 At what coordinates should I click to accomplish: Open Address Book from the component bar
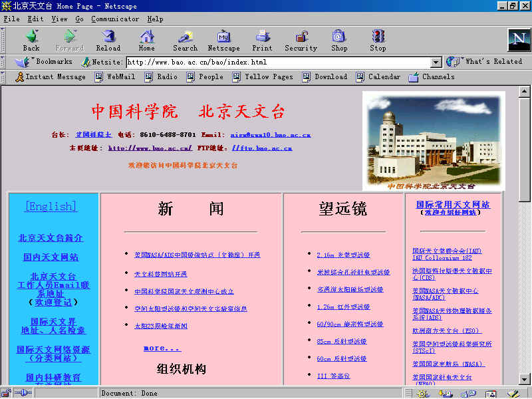point(491,394)
